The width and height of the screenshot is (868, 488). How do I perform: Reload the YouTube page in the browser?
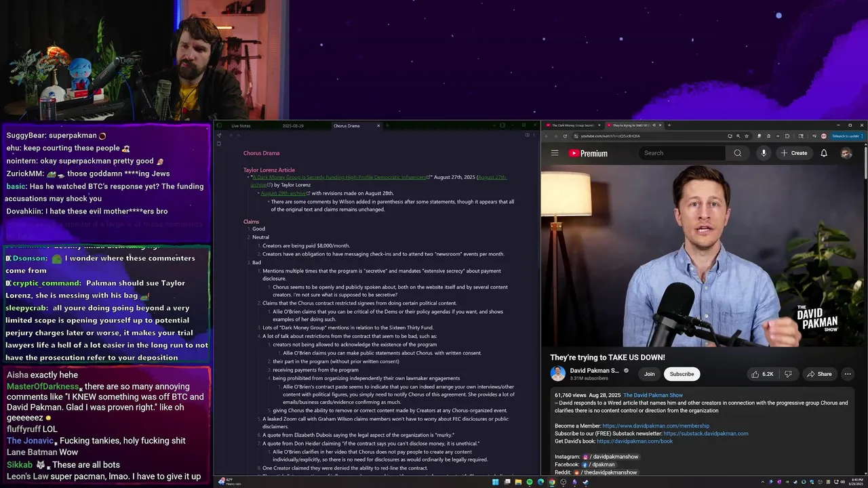[565, 136]
